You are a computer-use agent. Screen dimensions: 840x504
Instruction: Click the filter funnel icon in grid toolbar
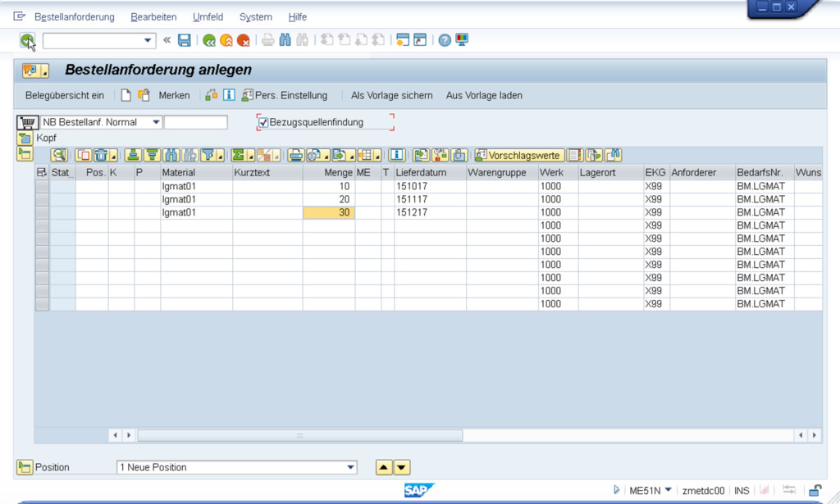coord(208,155)
